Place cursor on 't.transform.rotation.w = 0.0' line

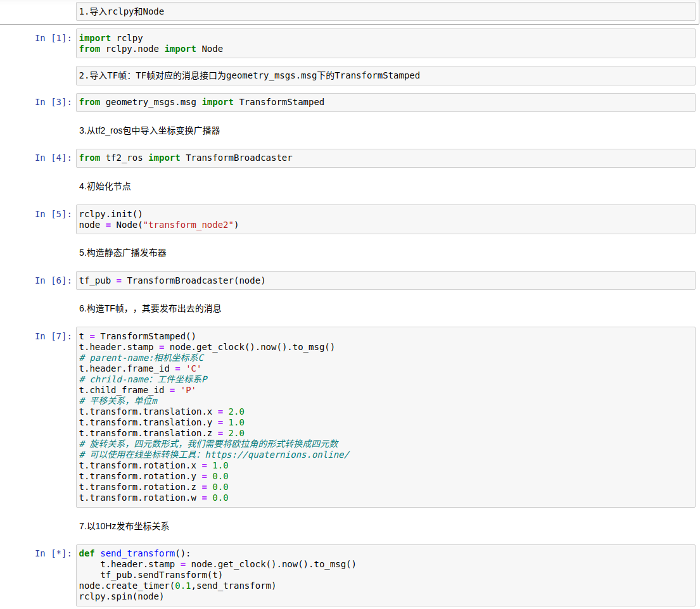coord(153,498)
